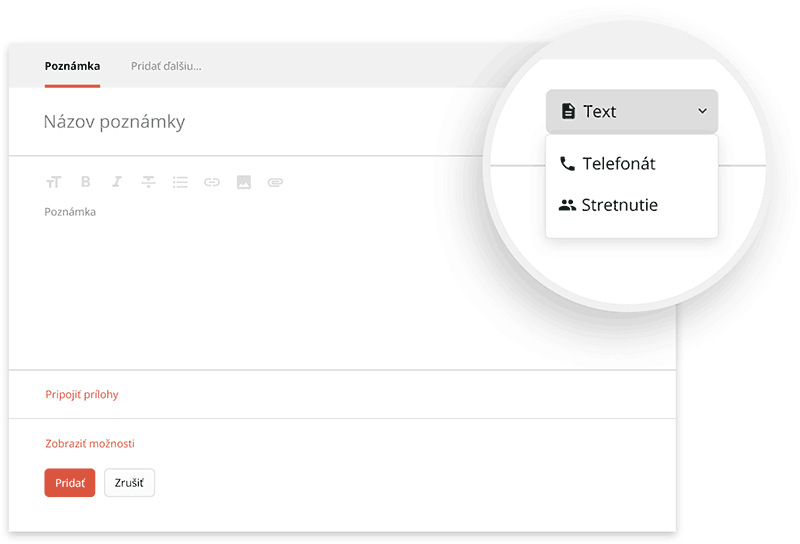Toggle bold formatting in the note editor

coord(85,182)
